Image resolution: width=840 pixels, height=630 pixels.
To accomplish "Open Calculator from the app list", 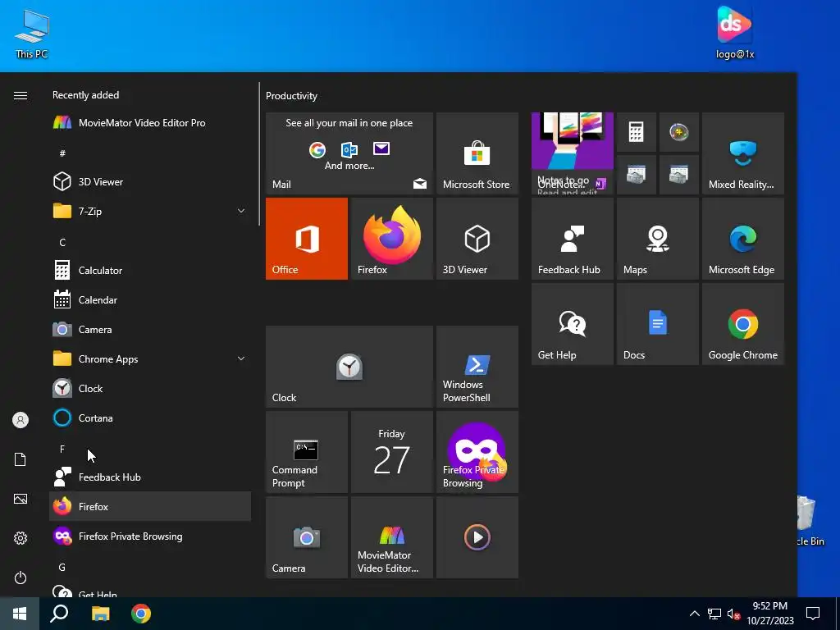I will point(150,270).
